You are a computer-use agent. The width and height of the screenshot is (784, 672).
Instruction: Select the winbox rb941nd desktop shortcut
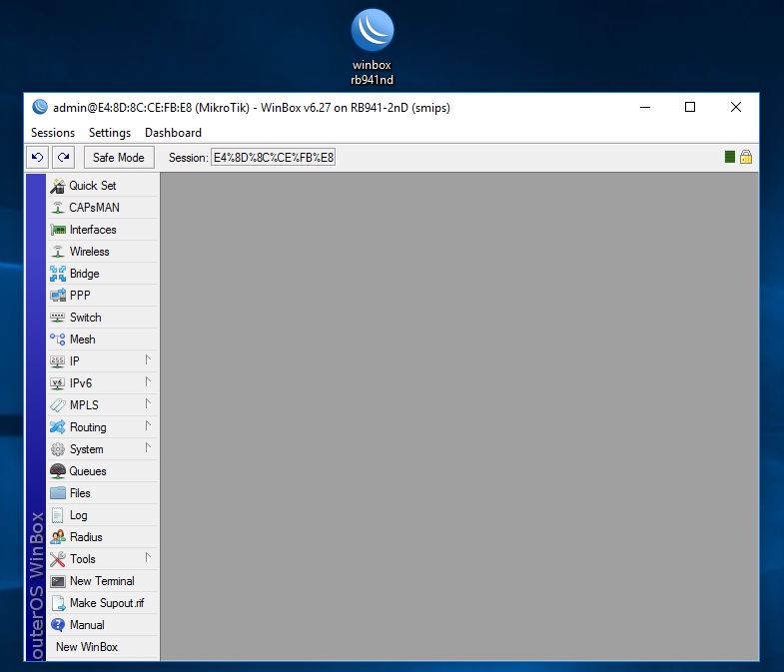tap(372, 48)
